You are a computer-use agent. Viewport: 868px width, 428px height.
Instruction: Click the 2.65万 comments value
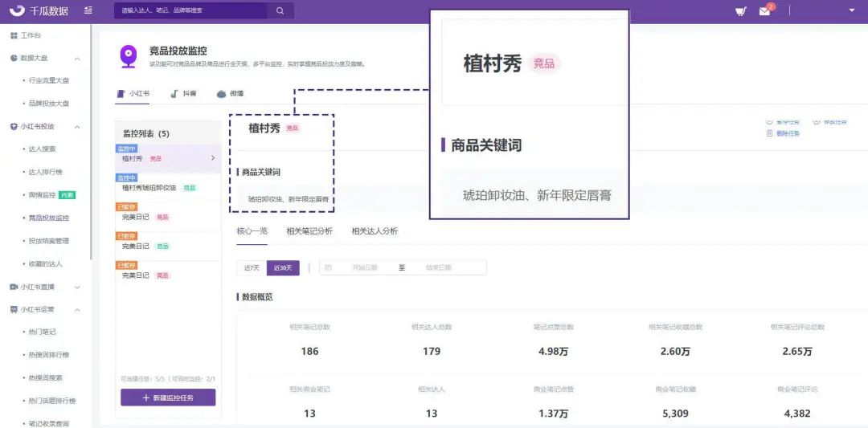(x=797, y=351)
